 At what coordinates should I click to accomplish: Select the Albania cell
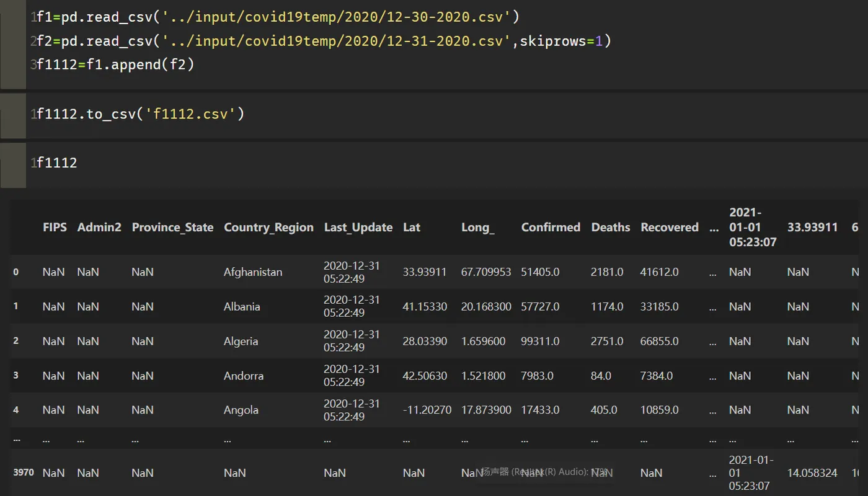(242, 307)
